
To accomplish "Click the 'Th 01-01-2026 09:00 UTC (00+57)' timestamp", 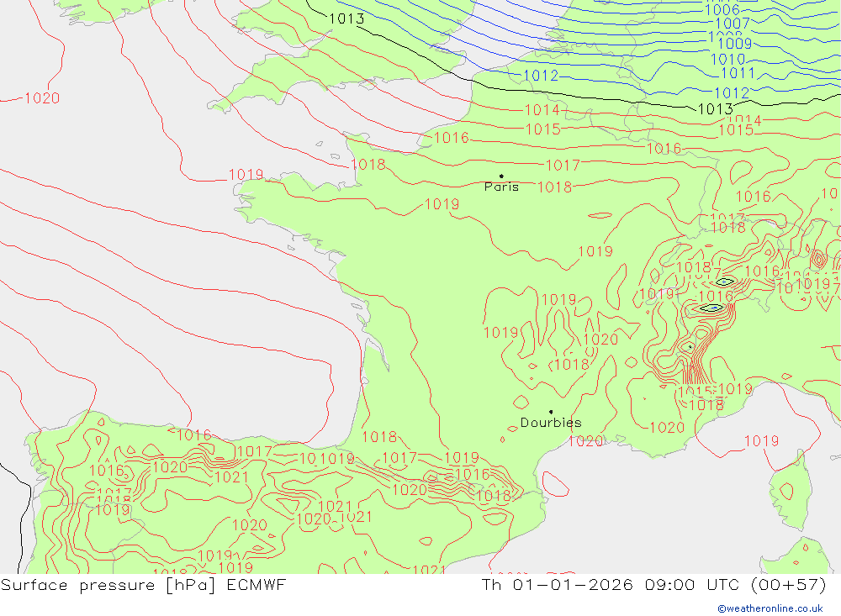I will (x=653, y=584).
